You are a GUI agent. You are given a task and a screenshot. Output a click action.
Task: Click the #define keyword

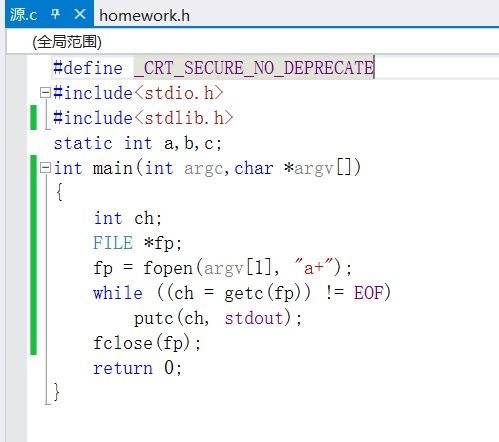point(88,68)
